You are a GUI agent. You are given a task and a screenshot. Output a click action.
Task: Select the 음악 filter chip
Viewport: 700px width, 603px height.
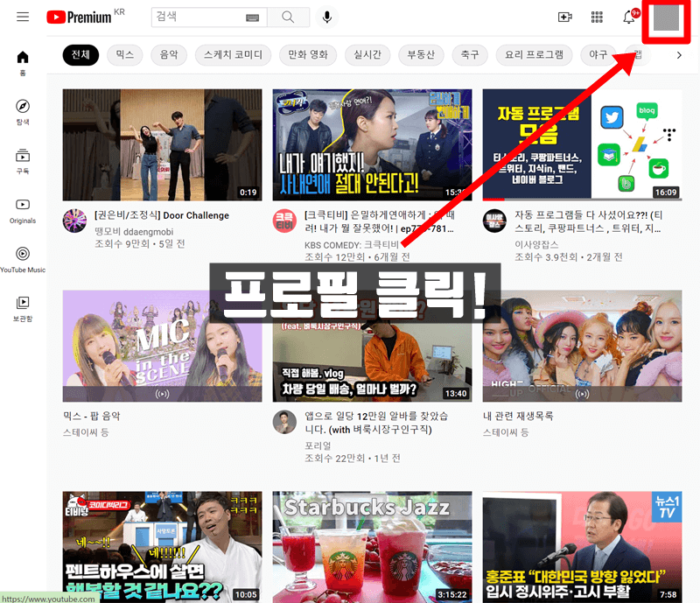coord(169,55)
